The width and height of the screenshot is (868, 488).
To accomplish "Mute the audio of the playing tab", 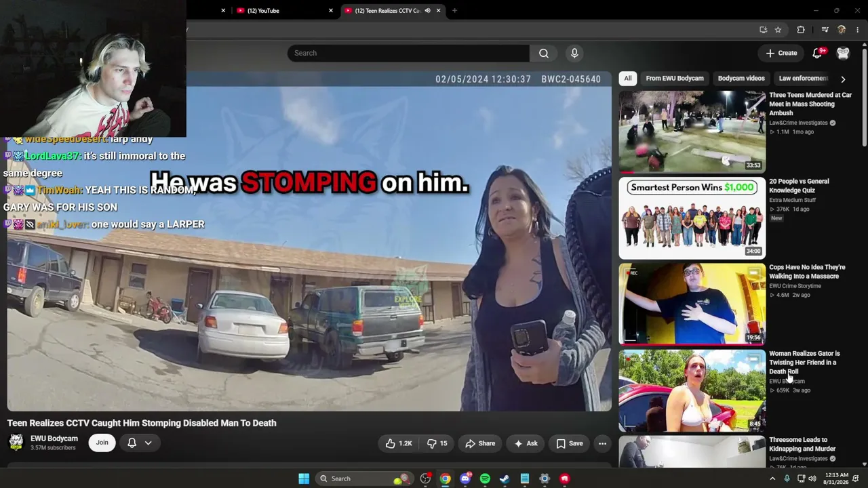I will [x=427, y=11].
